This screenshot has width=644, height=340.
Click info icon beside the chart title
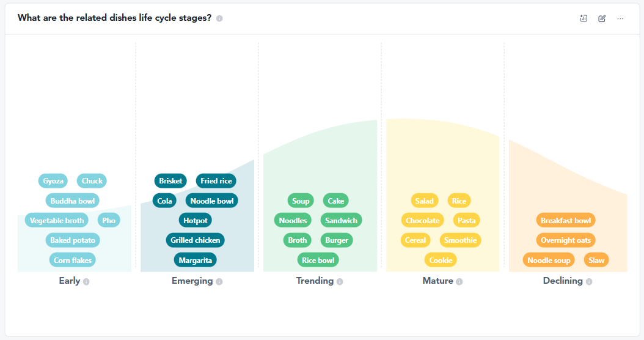coord(219,18)
